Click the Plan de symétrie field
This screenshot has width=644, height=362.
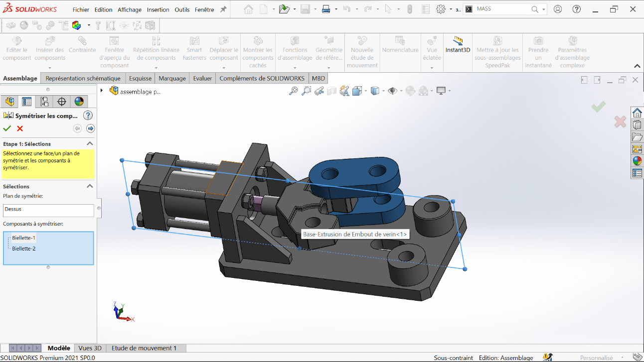pos(48,210)
